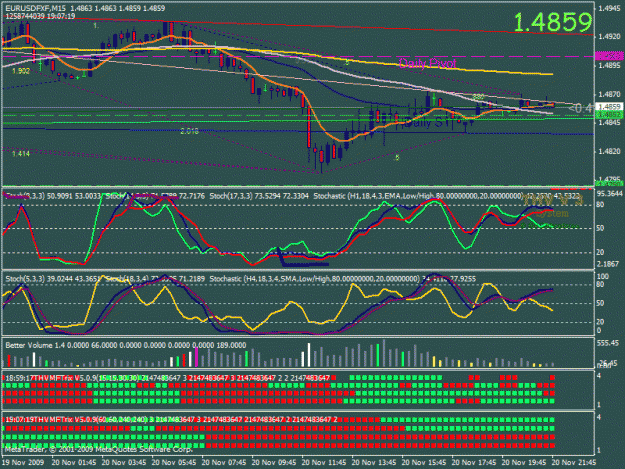This screenshot has width=625, height=469.
Task: Click the 20 Nov 21:45 time axis label
Action: (x=574, y=463)
